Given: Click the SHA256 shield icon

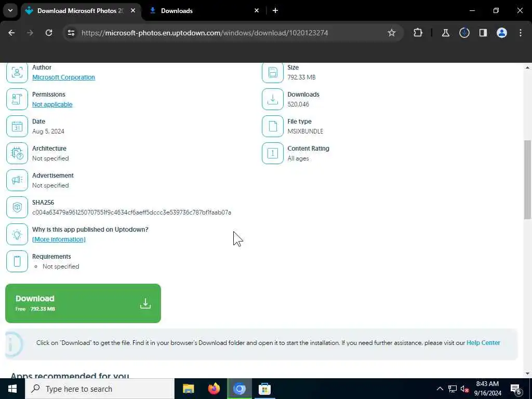Looking at the screenshot, I should [x=17, y=207].
